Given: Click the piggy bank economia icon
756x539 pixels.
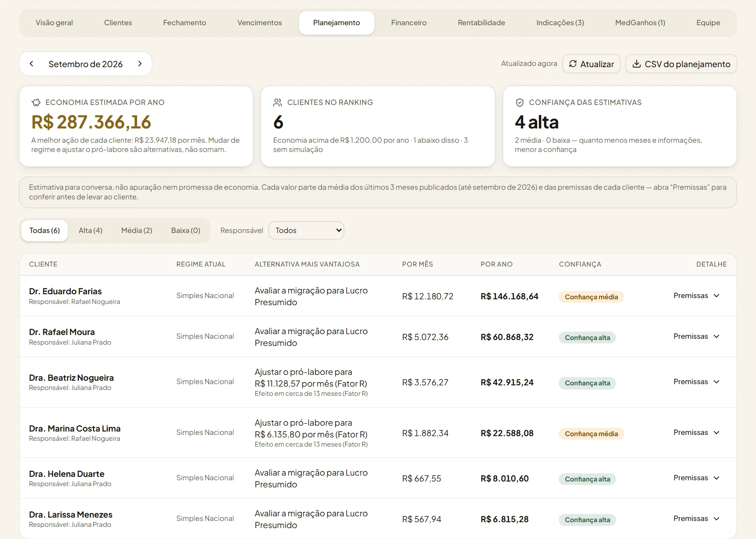Looking at the screenshot, I should [x=36, y=102].
